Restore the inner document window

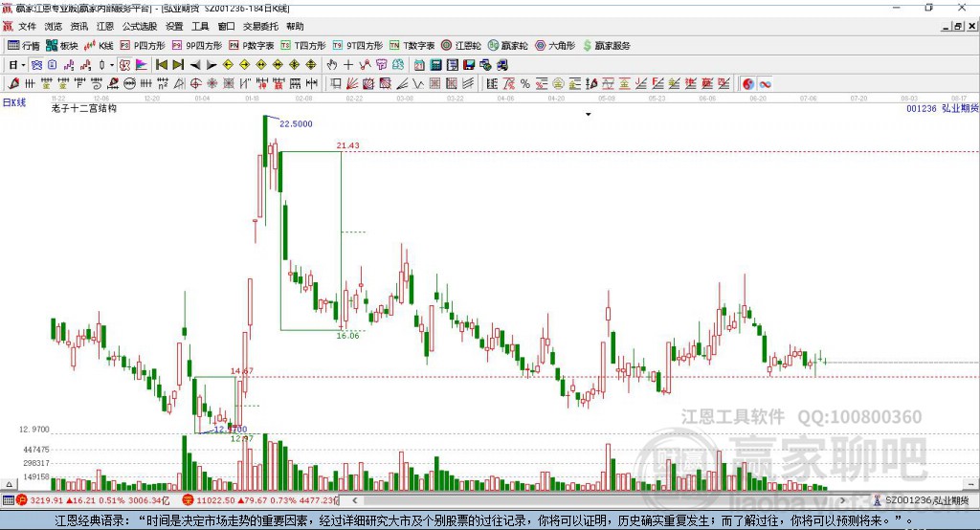click(958, 26)
